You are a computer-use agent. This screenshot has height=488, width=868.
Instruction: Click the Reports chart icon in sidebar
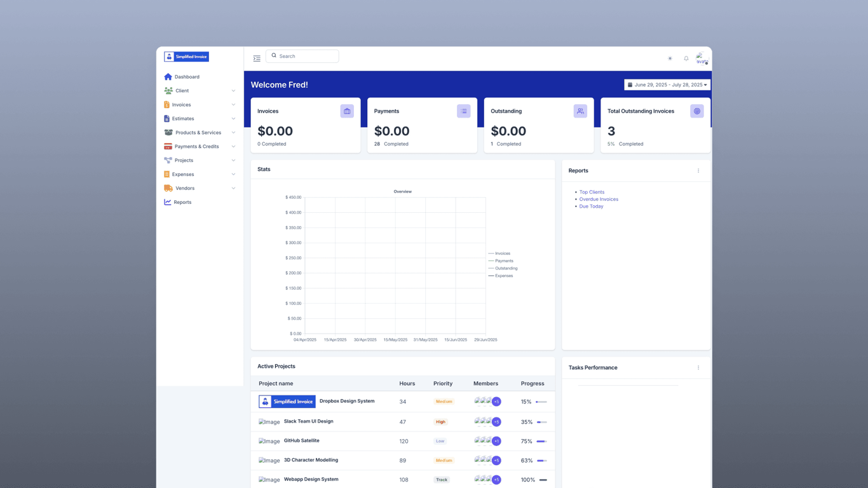tap(168, 202)
